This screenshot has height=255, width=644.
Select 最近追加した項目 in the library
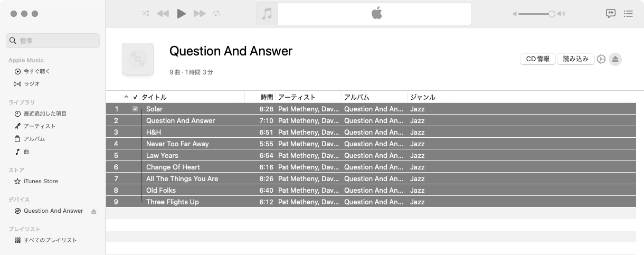click(x=45, y=114)
